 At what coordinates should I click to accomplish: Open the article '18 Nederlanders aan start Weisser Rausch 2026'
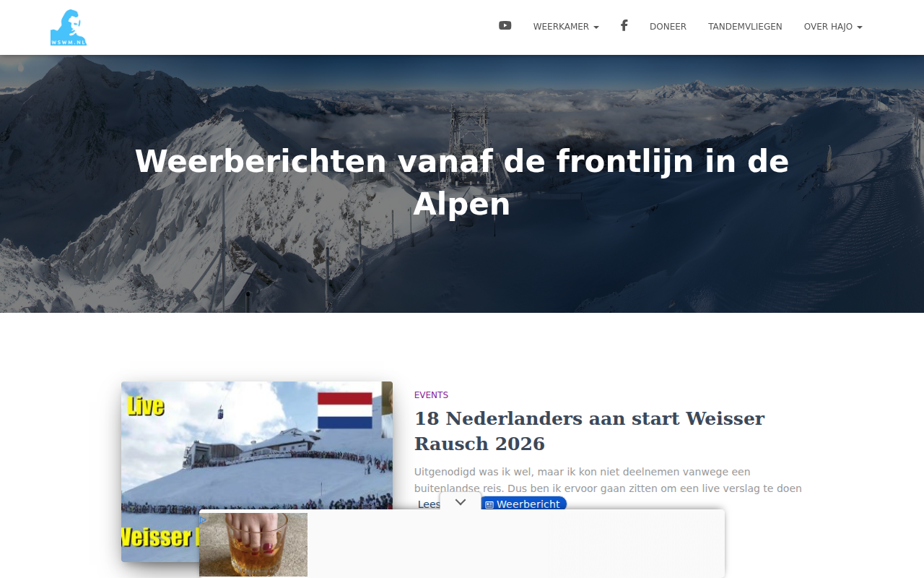point(589,431)
